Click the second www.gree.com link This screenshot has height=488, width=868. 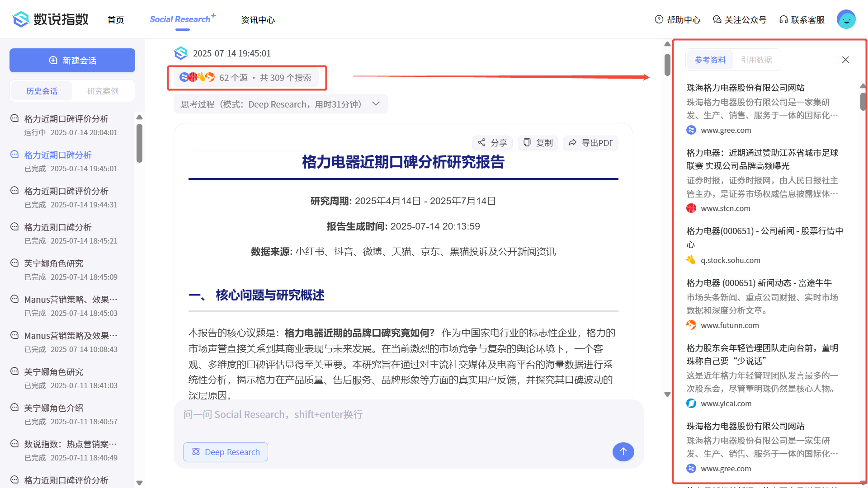726,469
